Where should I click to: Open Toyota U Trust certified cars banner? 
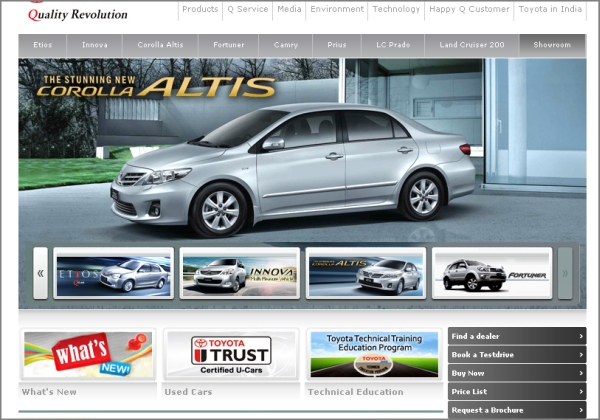point(231,355)
